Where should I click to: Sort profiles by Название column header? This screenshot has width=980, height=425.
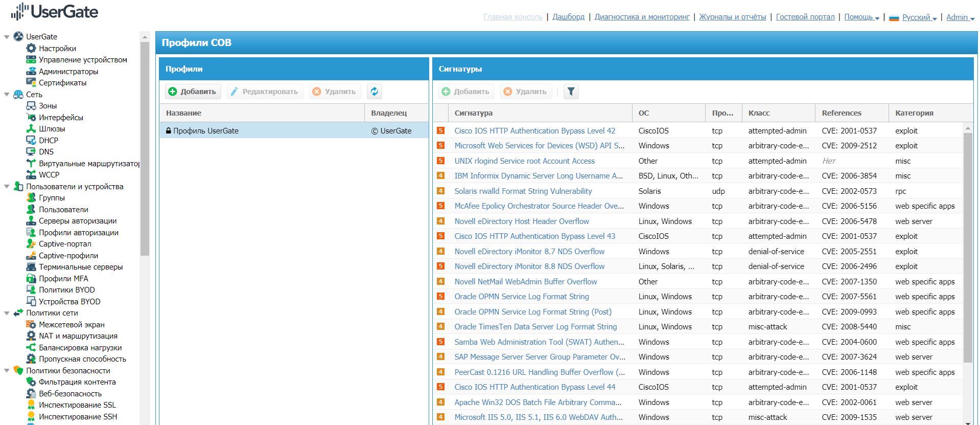click(262, 113)
